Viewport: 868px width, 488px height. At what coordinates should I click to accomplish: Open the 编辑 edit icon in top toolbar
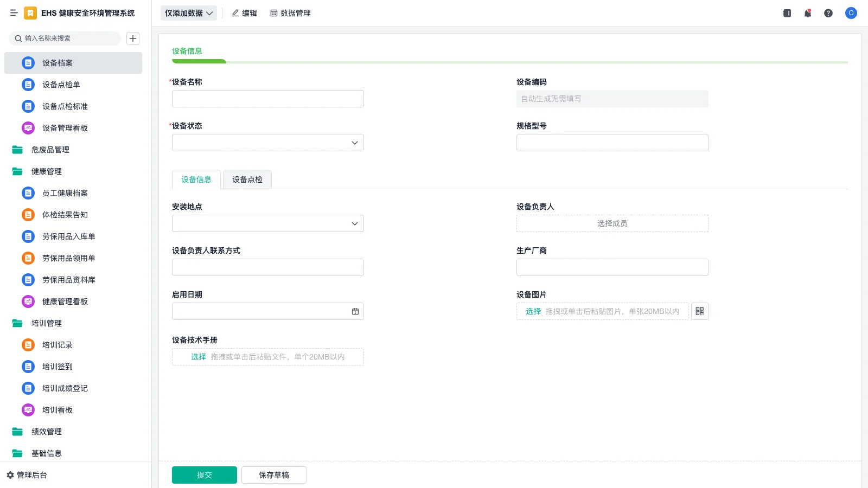(235, 13)
